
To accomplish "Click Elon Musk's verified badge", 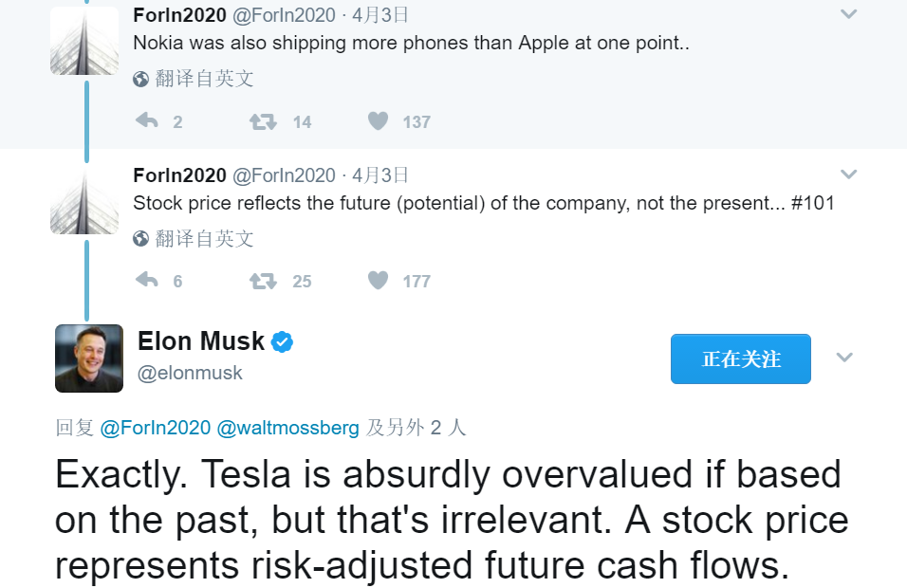I will 283,341.
